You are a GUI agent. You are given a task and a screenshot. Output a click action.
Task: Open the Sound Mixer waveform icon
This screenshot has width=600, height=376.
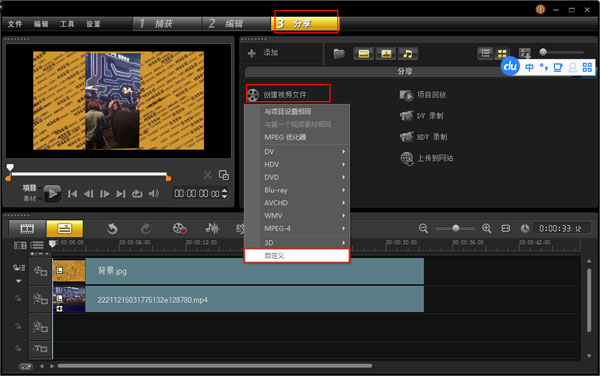pos(212,228)
